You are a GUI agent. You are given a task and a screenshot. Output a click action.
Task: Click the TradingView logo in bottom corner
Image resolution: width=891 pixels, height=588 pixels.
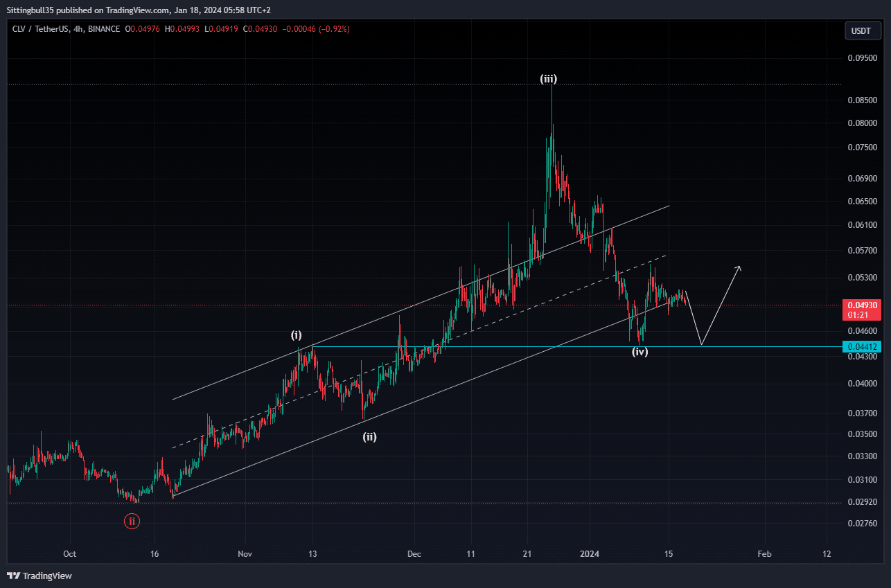(x=39, y=576)
